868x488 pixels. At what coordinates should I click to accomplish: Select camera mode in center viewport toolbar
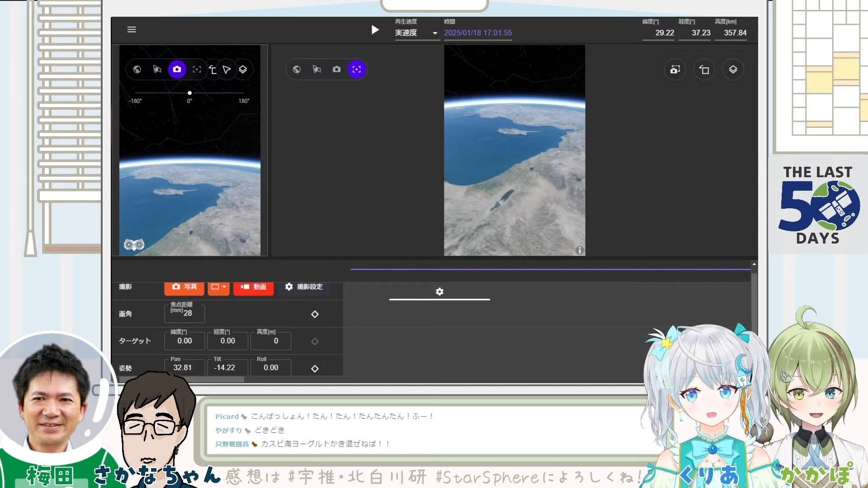click(336, 69)
